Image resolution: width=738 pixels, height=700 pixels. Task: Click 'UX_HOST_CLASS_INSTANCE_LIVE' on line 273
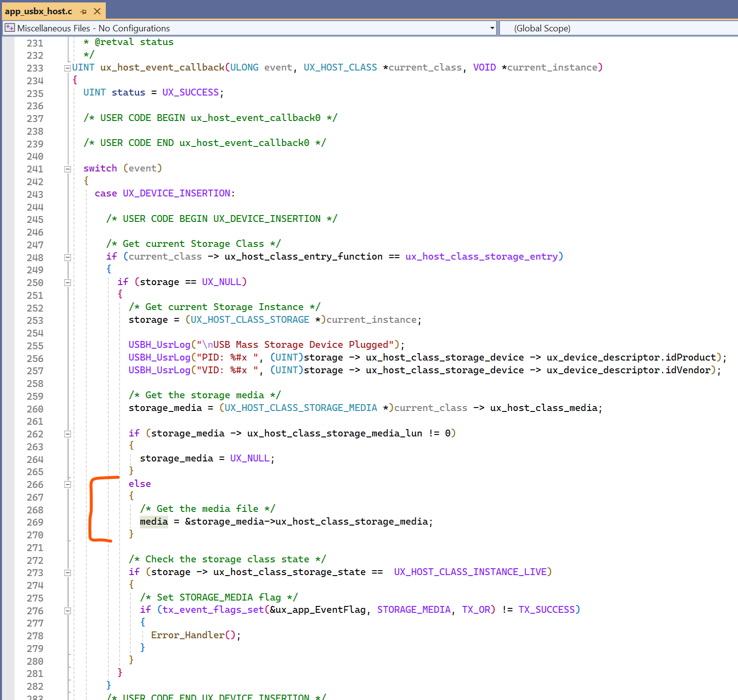pyautogui.click(x=470, y=572)
